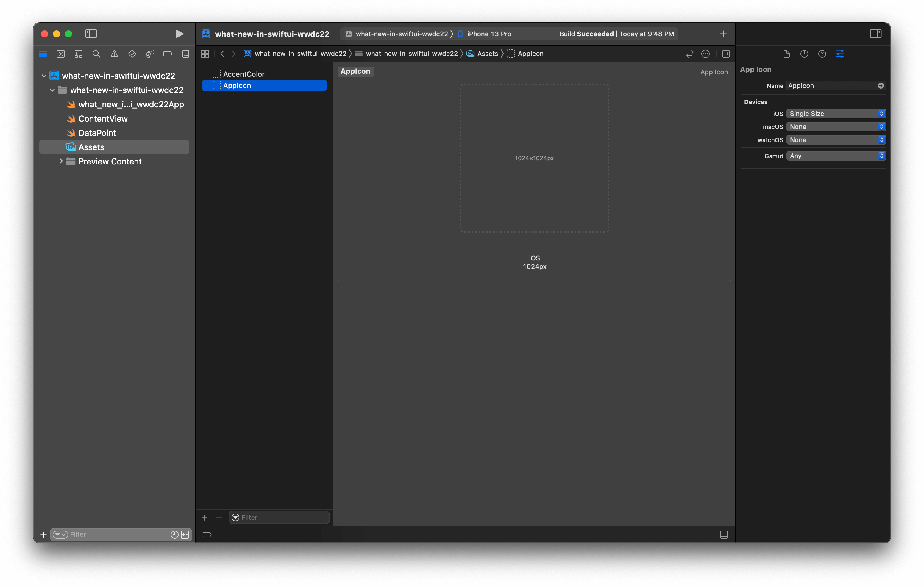
Task: Click the Run (play) button
Action: point(179,34)
